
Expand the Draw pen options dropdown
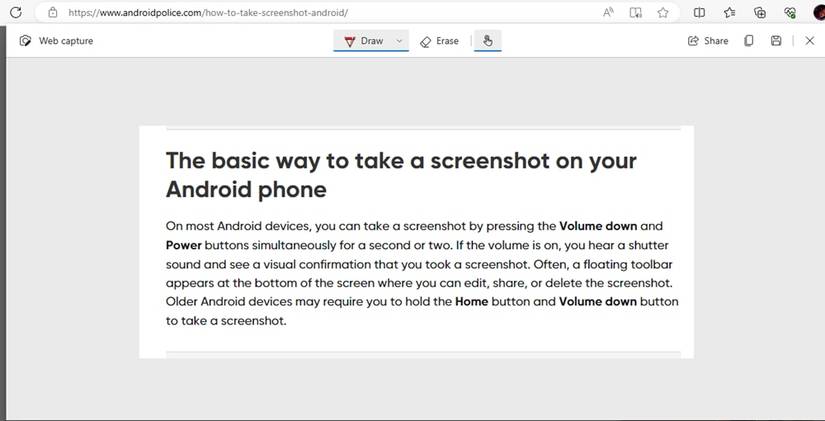coord(399,41)
